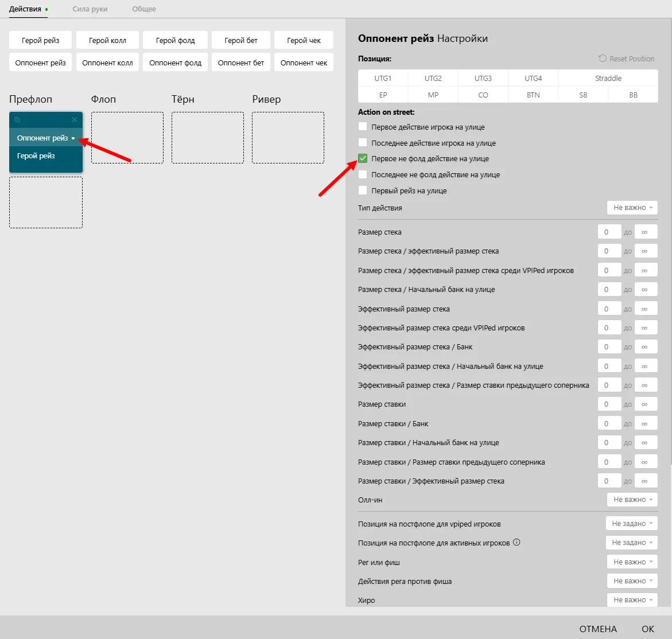Select the BTN position cell
Screen dimensions: 672x639
pos(533,95)
